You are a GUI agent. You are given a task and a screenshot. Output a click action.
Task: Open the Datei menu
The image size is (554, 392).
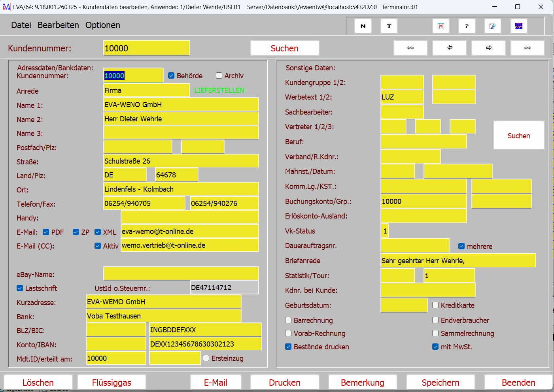pyautogui.click(x=21, y=25)
